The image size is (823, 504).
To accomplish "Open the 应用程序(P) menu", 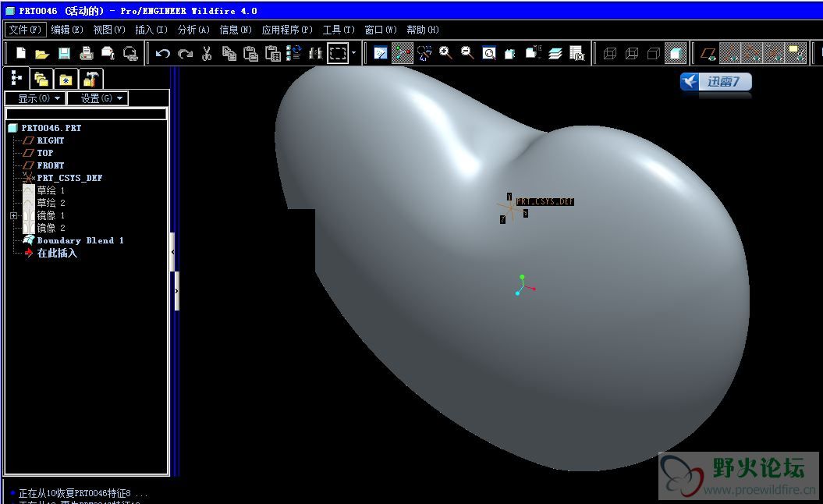I will 287,30.
